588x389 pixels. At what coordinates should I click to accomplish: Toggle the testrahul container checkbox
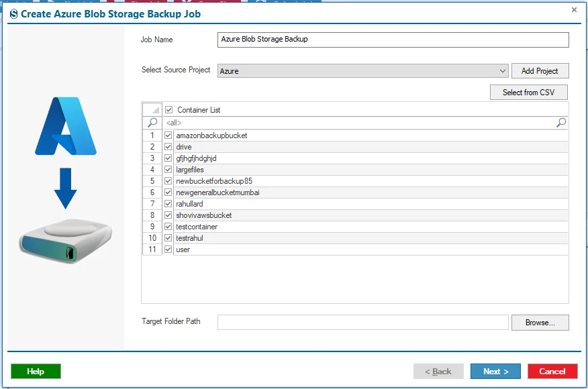168,238
